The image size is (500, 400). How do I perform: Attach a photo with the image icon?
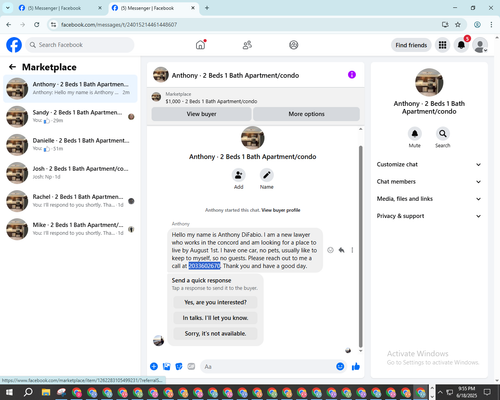[166, 367]
